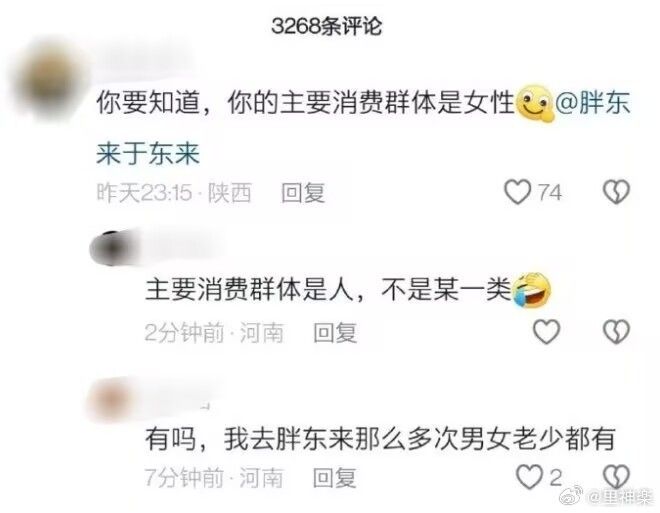This screenshot has width=660, height=513.
Task: Reply to the comment from 陕西
Action: click(x=303, y=193)
